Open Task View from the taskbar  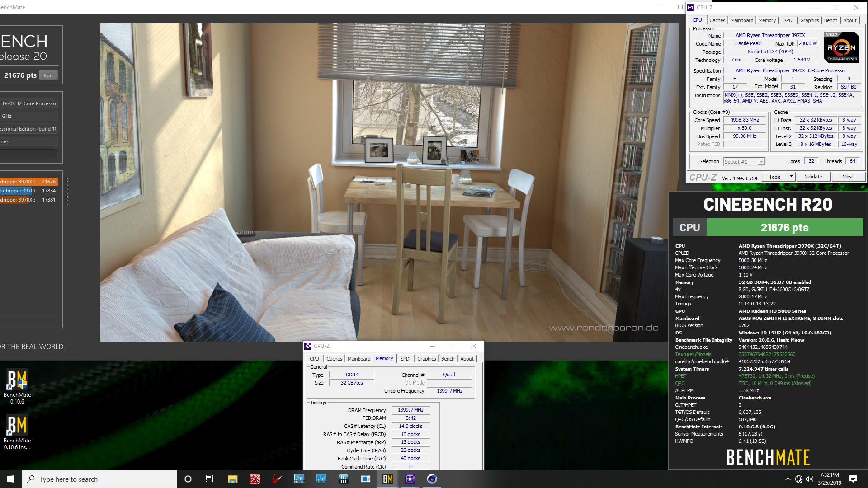(210, 479)
